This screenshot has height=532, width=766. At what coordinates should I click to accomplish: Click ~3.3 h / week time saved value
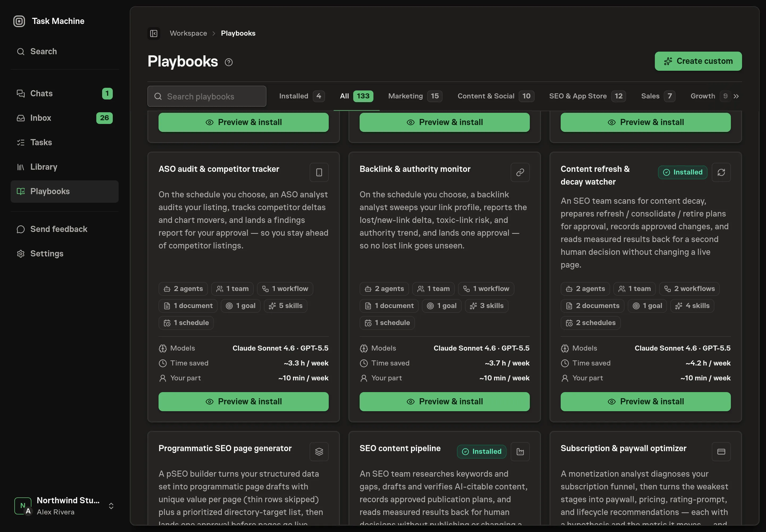tap(306, 363)
